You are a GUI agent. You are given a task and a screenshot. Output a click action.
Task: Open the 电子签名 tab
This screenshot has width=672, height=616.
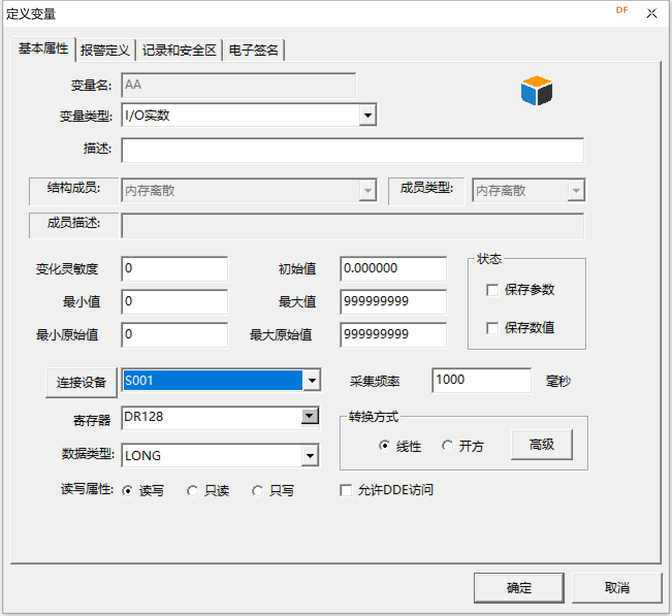click(x=253, y=50)
